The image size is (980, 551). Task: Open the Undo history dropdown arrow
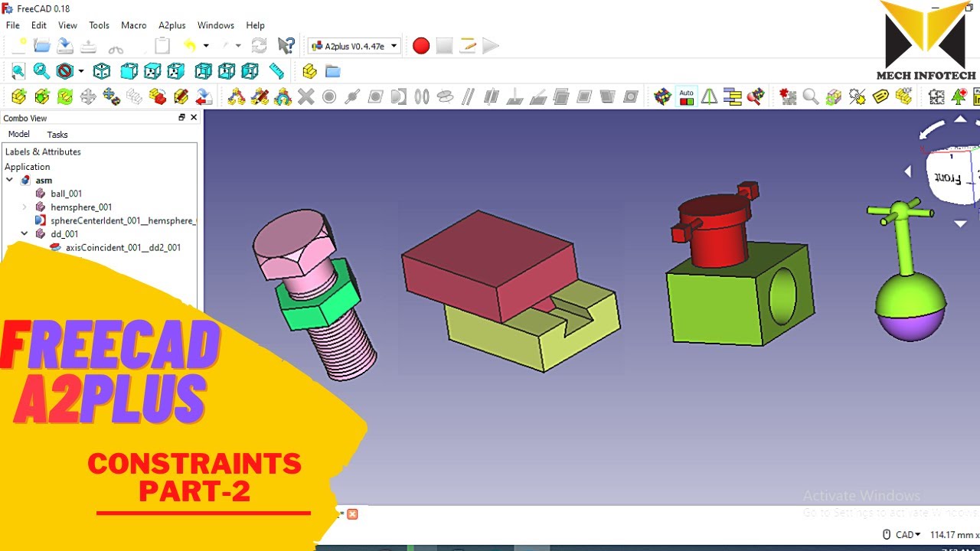click(206, 46)
